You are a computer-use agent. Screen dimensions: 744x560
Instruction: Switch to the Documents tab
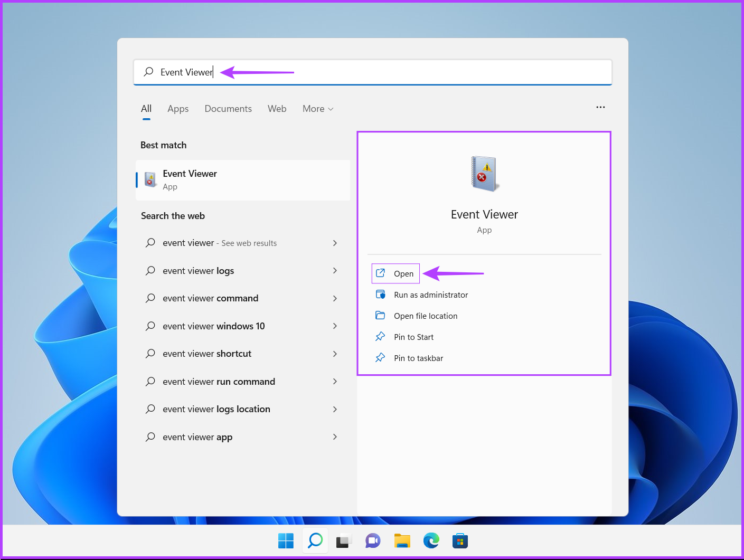point(228,109)
